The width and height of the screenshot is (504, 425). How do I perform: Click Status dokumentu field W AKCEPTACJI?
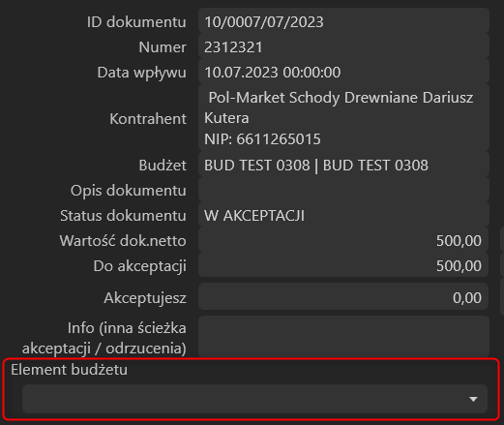point(343,216)
